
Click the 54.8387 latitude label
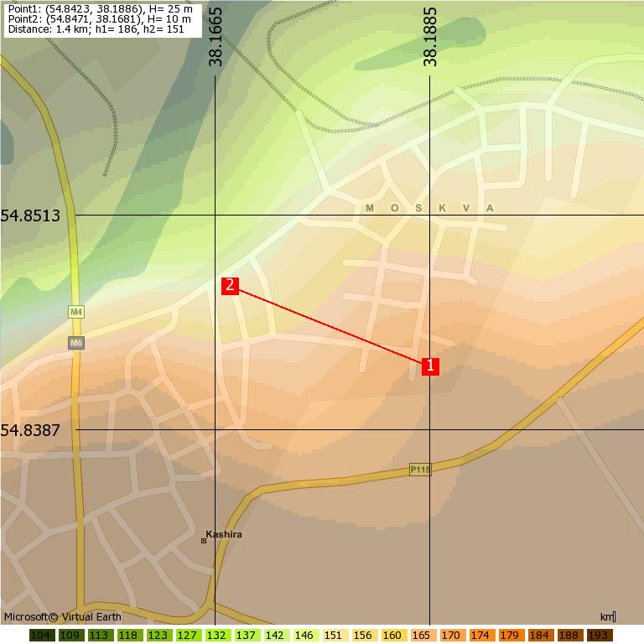(30, 430)
